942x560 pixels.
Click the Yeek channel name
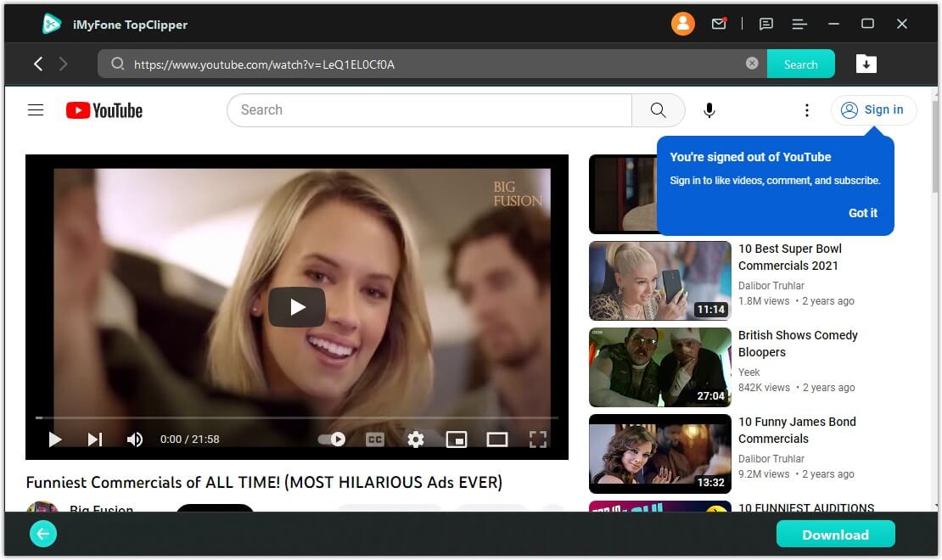point(749,372)
